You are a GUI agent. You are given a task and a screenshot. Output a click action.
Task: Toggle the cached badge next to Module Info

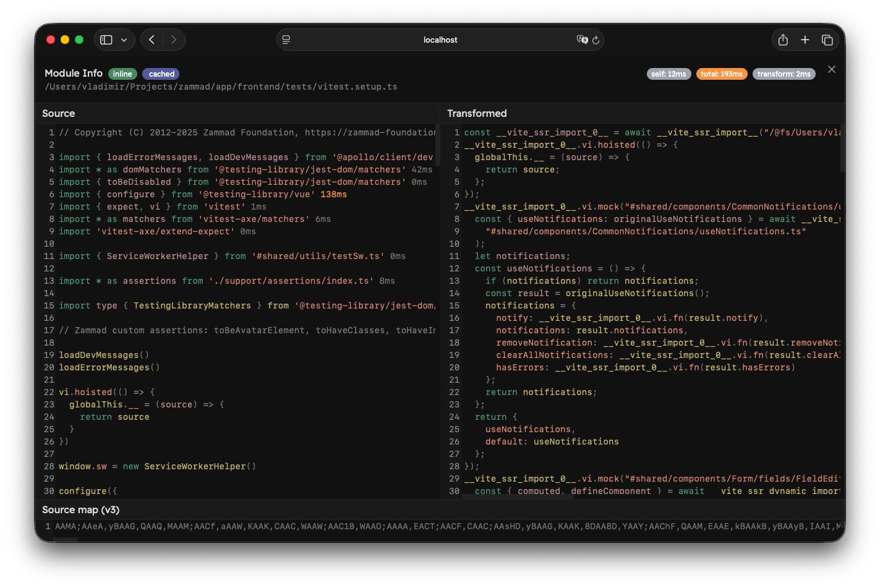click(x=160, y=74)
